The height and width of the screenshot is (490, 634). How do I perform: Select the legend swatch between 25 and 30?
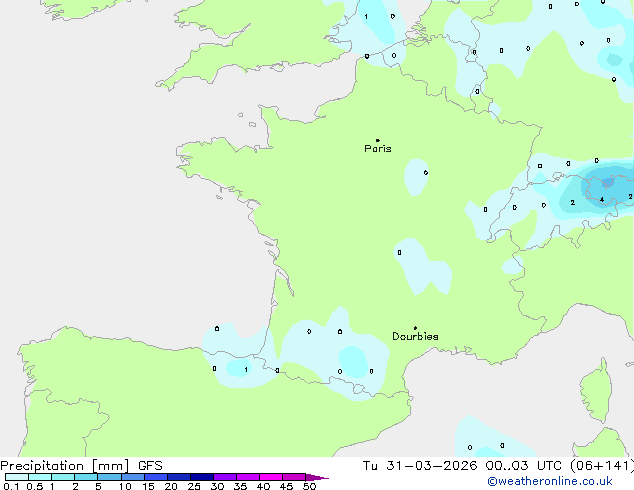pyautogui.click(x=201, y=477)
